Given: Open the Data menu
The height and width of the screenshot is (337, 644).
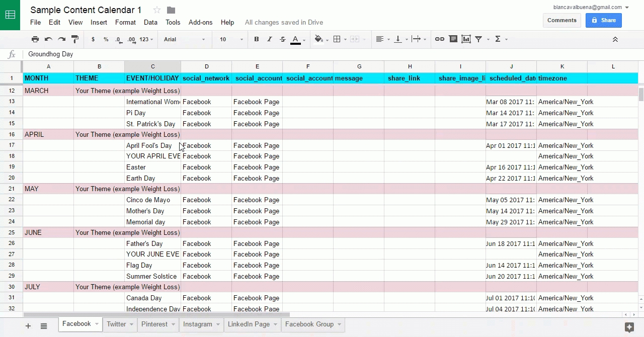Looking at the screenshot, I should coord(150,22).
